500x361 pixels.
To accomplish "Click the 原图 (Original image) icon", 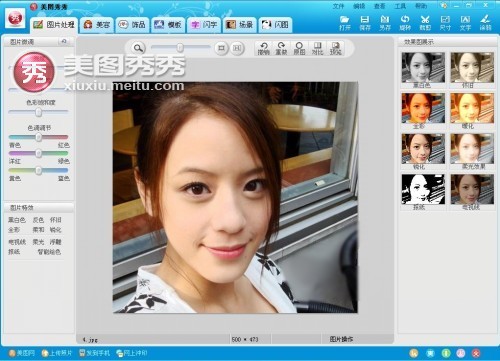I will click(x=299, y=49).
